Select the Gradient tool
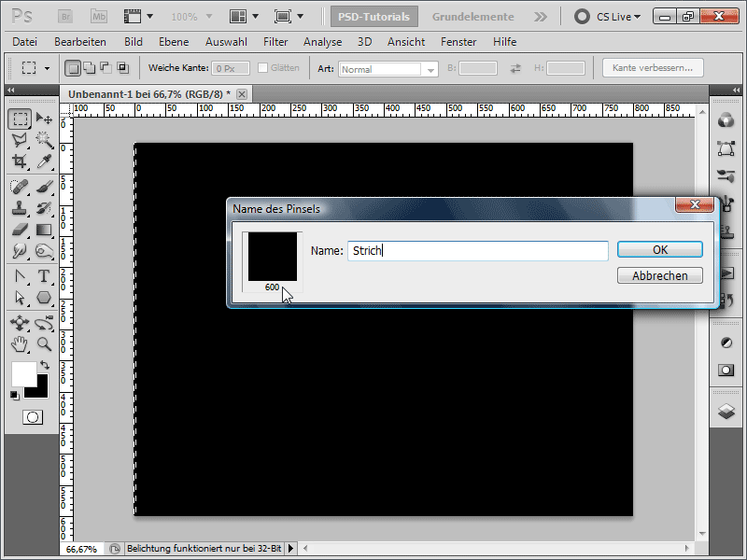 point(44,230)
